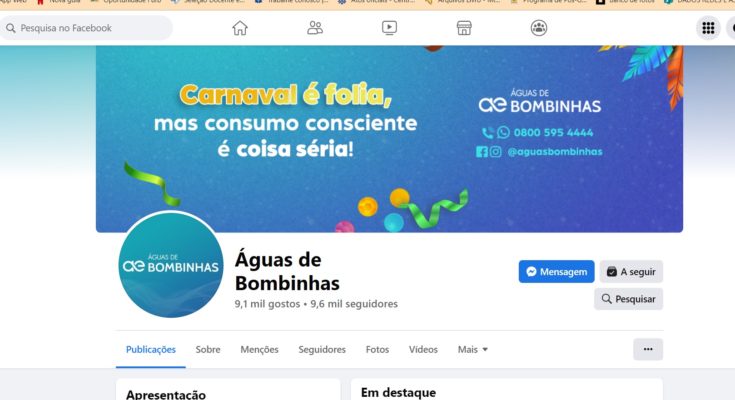Screen dimensions: 735x400
Task: Click the Pesquisa no Facebook search field
Action: (x=86, y=28)
